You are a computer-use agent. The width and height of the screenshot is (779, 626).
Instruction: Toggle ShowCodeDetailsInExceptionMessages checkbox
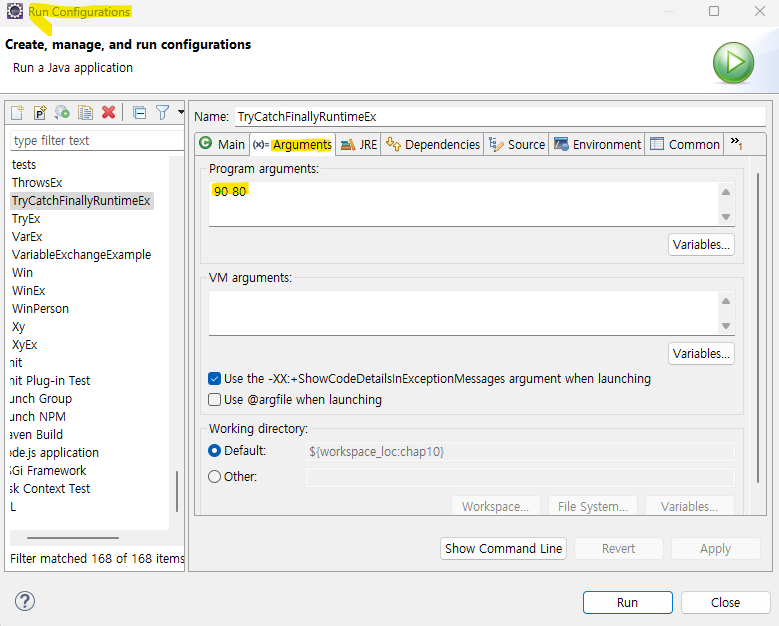tap(214, 379)
